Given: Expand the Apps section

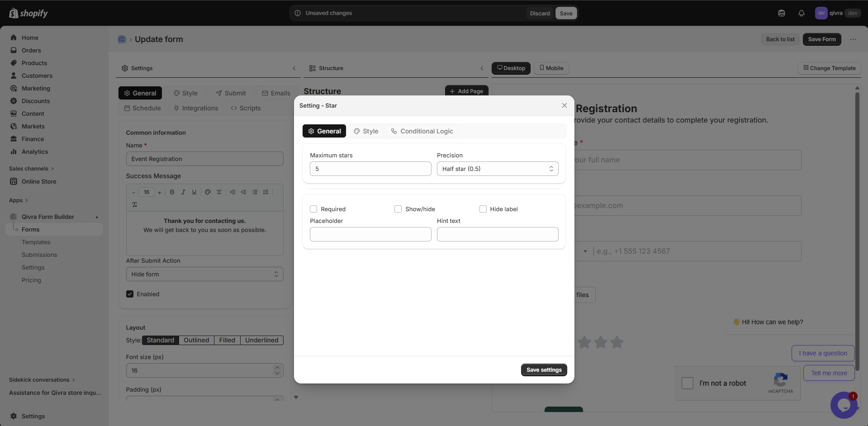Looking at the screenshot, I should tap(19, 200).
